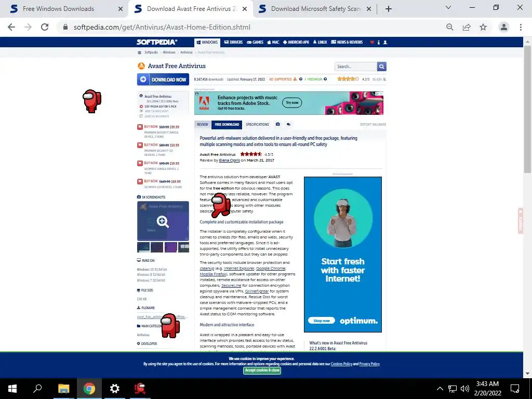Viewport: 532px width, 399px height.
Task: Open the Drivers section
Action: [233, 43]
